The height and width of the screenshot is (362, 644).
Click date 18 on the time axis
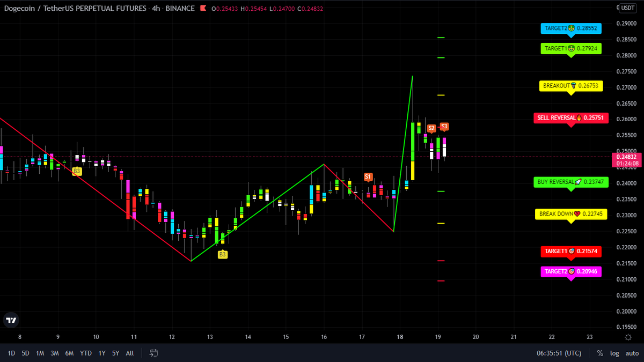(400, 337)
